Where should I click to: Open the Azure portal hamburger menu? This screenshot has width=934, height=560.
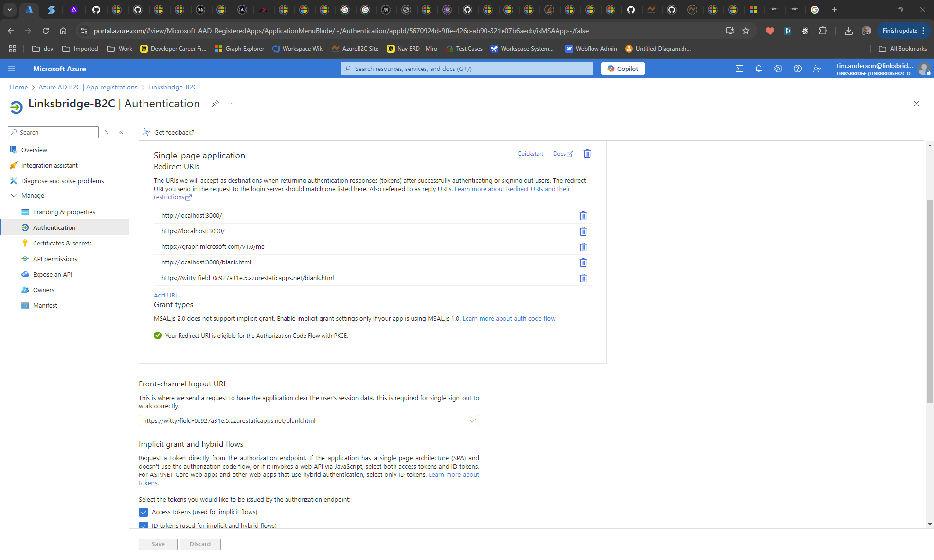coord(12,69)
